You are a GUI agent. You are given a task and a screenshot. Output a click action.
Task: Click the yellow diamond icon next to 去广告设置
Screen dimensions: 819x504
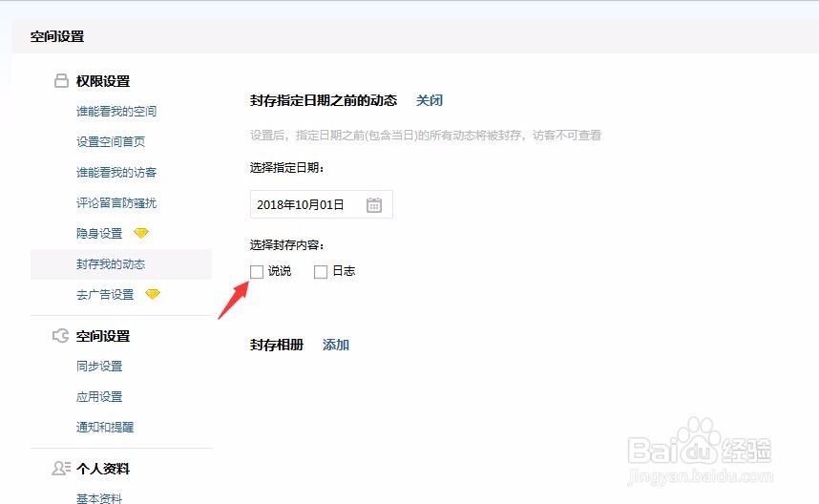click(x=153, y=295)
